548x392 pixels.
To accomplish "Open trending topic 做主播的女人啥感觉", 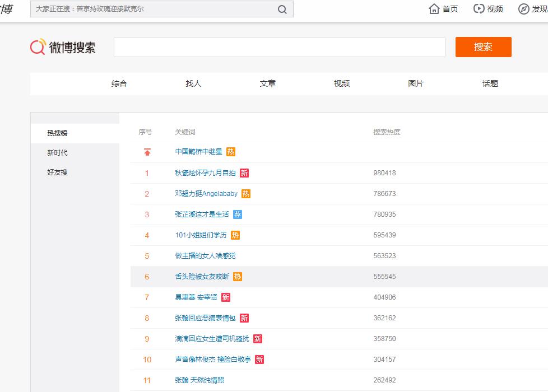I will coord(205,256).
